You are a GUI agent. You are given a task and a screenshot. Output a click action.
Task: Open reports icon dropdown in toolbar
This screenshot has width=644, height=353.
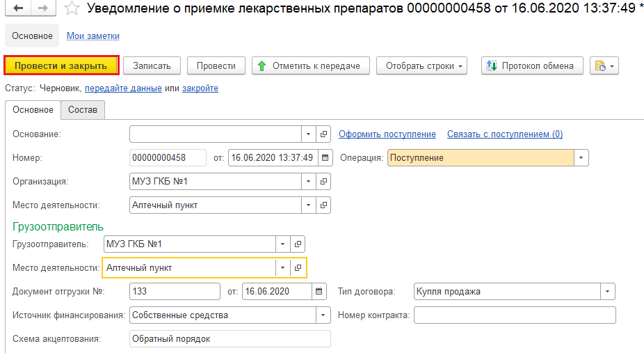[604, 65]
